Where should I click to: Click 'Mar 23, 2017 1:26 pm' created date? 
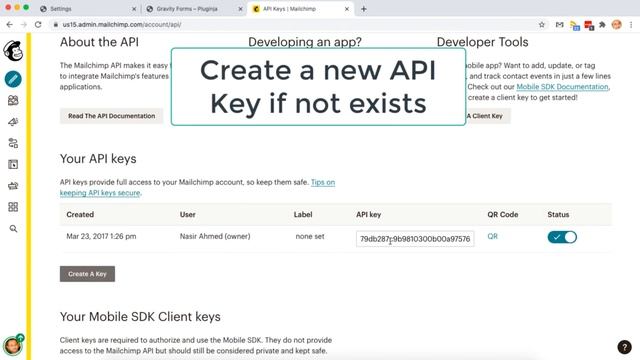[101, 236]
